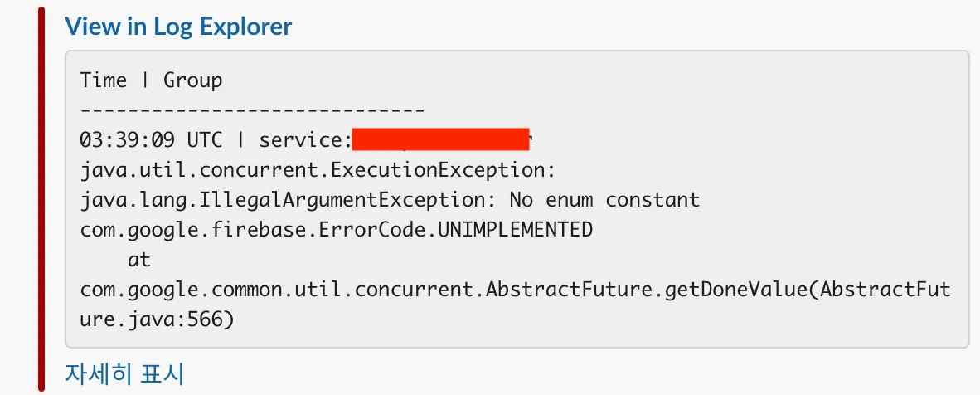Click the Group column header text

coord(193,80)
